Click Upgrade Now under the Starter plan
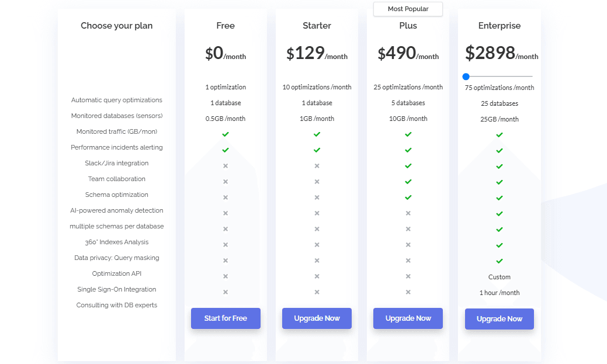Screen dimensions: 607x364 tap(317, 318)
